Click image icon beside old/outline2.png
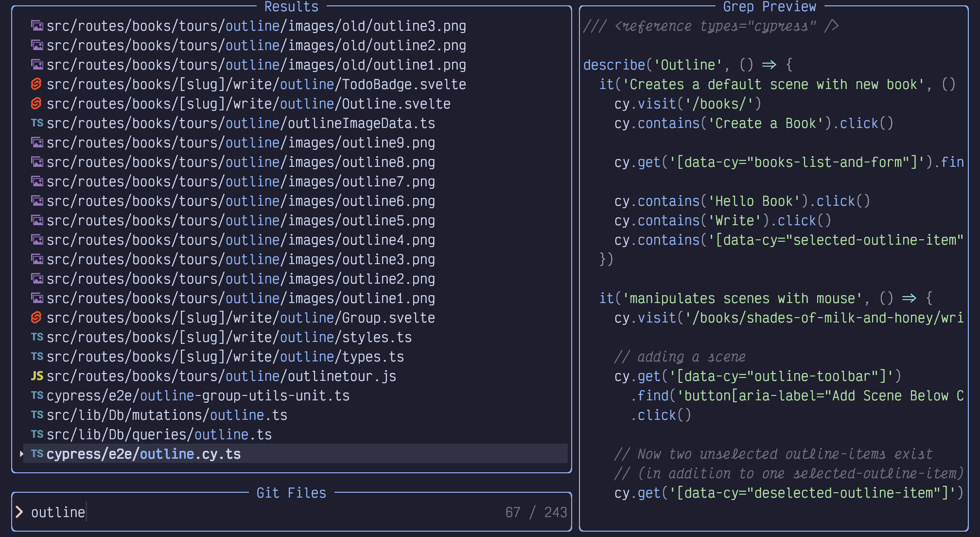 click(37, 45)
